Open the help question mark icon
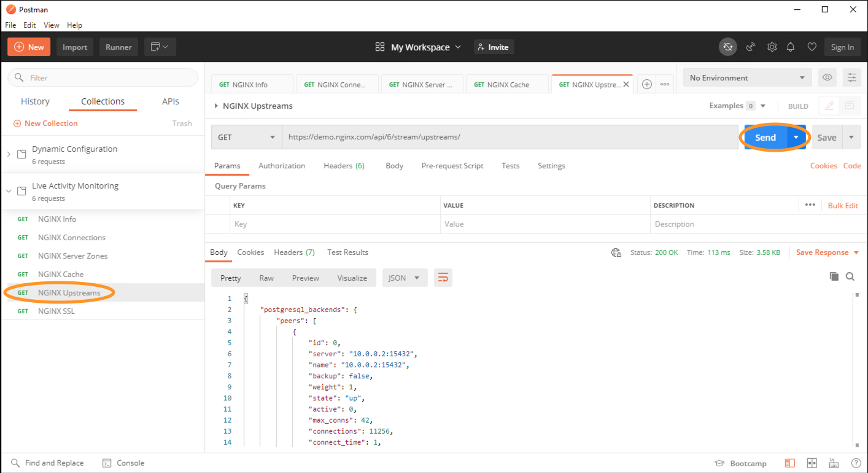 (856, 463)
